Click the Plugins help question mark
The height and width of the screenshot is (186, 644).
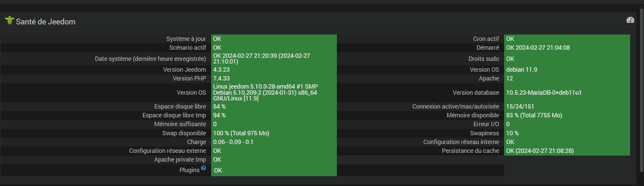tap(203, 168)
